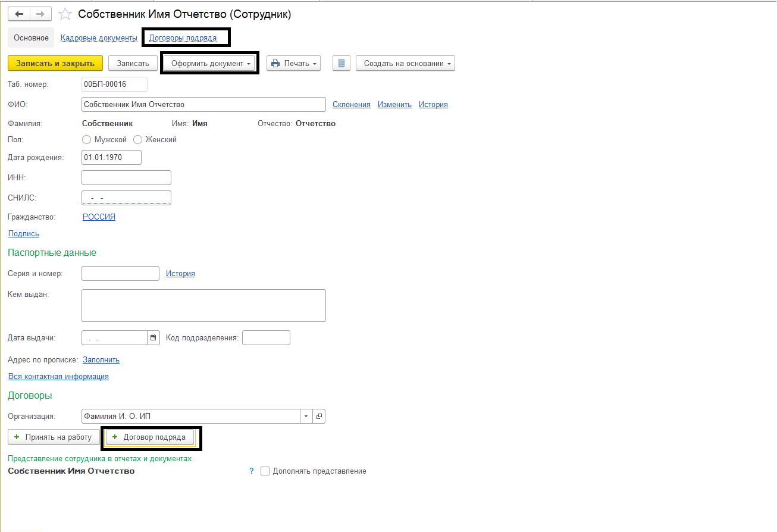
Task: Open the Организация dropdown arrow
Action: pos(306,417)
